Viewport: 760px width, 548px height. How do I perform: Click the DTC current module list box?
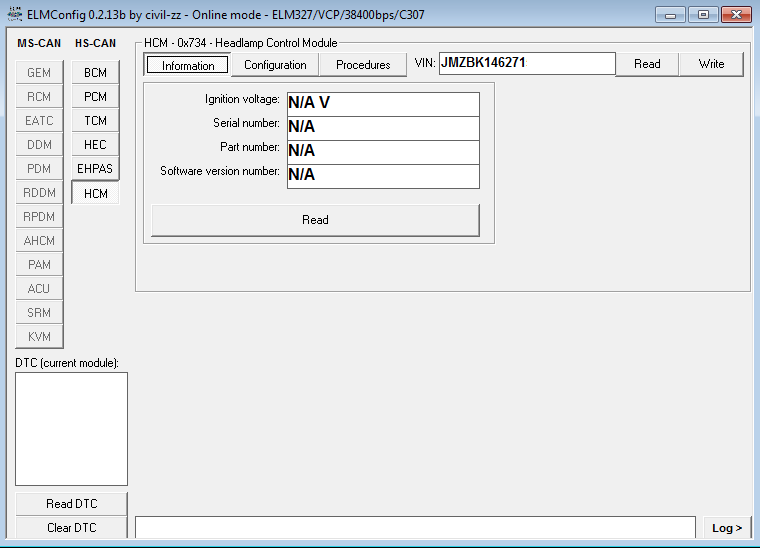coord(71,428)
